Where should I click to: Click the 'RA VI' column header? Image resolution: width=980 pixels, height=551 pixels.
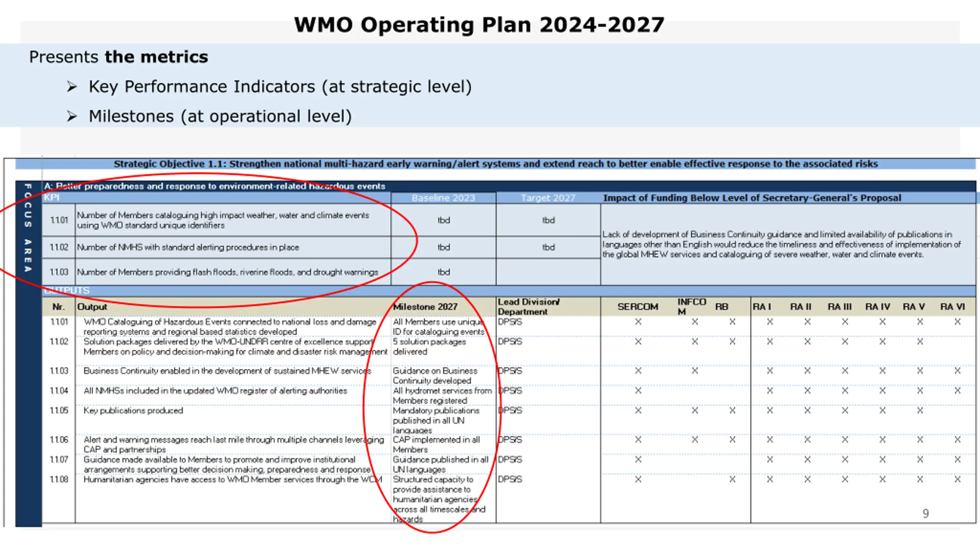[953, 307]
